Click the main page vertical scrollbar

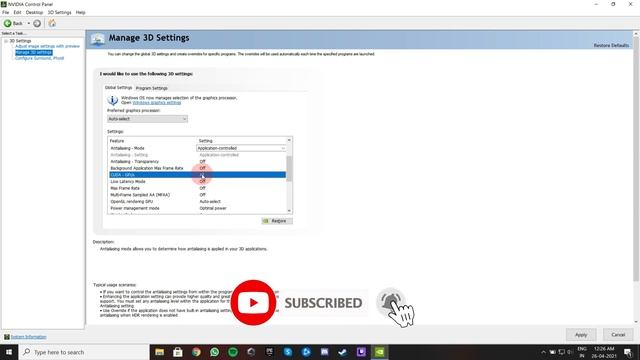(x=636, y=158)
